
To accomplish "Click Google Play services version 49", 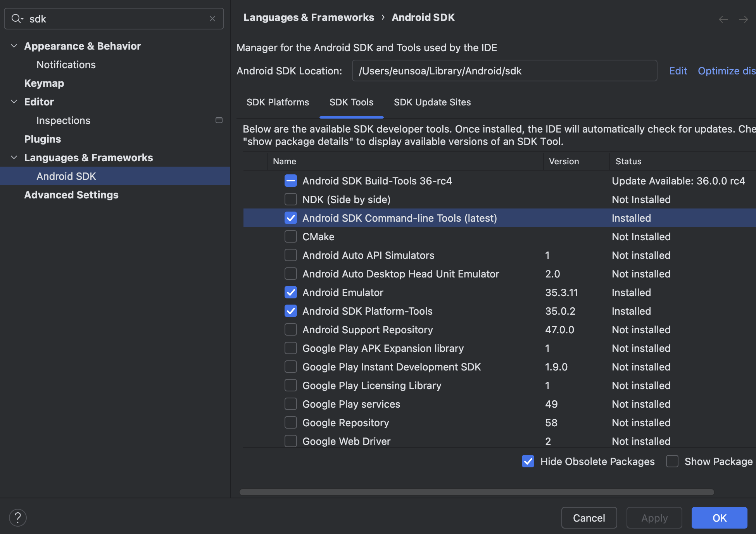I will [551, 404].
